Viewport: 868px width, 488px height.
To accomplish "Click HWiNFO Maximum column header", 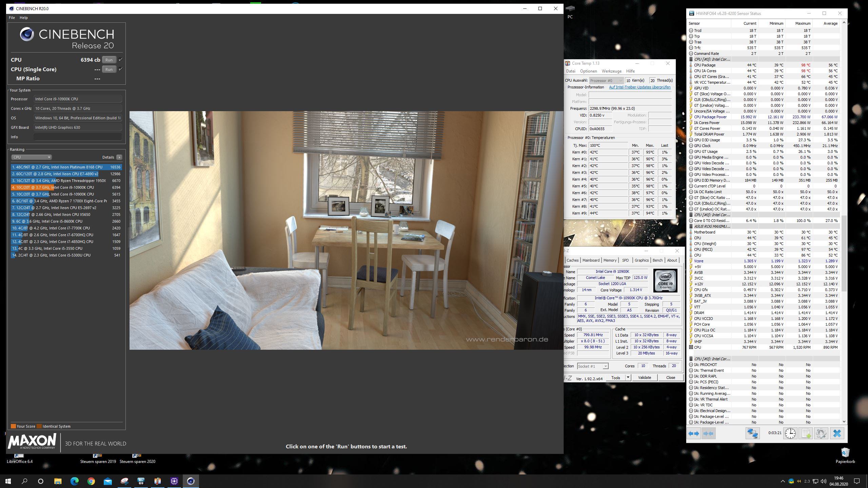I will coord(803,23).
